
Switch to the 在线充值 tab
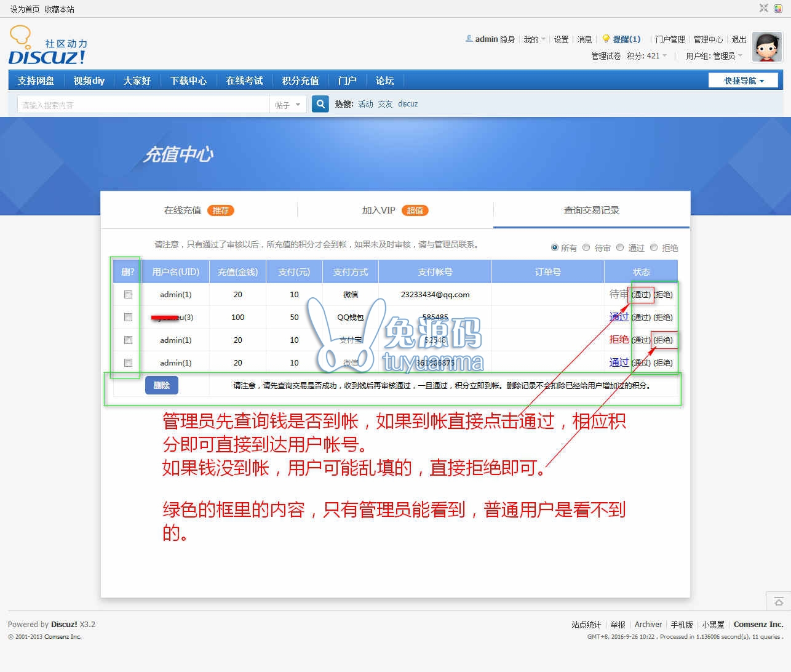coord(199,210)
